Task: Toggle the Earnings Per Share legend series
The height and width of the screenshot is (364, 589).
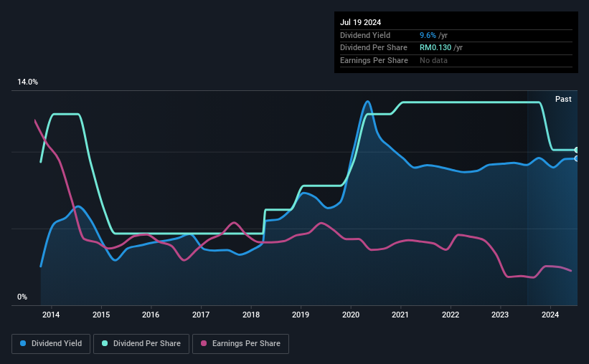Action: pos(240,344)
